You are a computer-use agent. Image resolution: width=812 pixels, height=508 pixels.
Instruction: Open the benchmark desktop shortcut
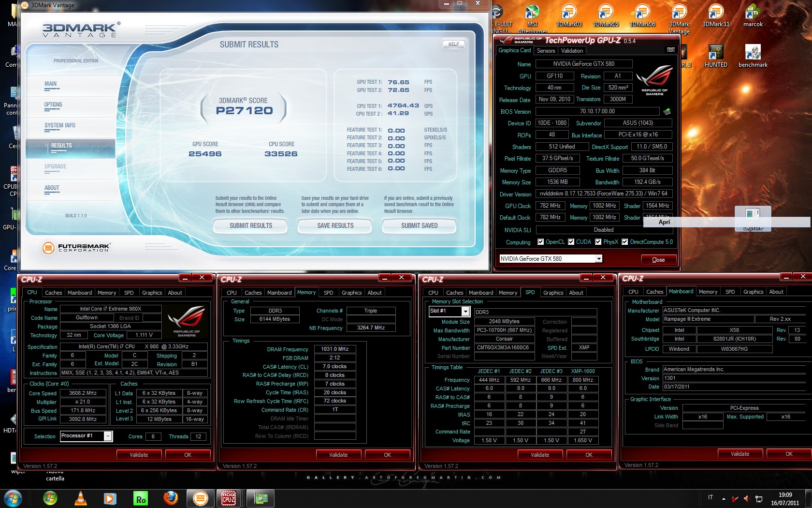753,56
